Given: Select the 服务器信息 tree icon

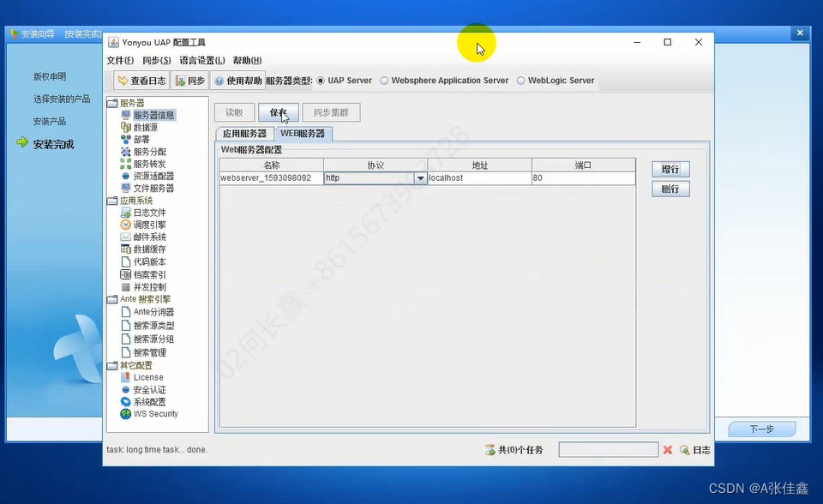Looking at the screenshot, I should 125,115.
